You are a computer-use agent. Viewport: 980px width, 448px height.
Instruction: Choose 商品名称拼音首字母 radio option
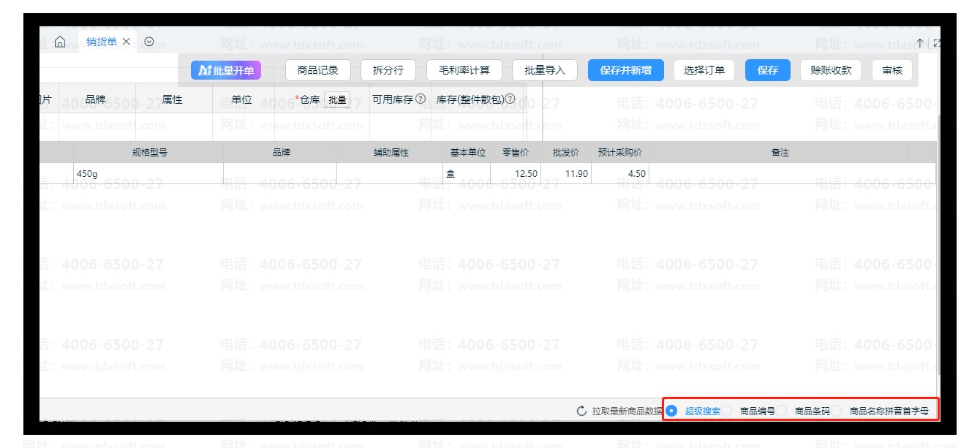point(836,411)
